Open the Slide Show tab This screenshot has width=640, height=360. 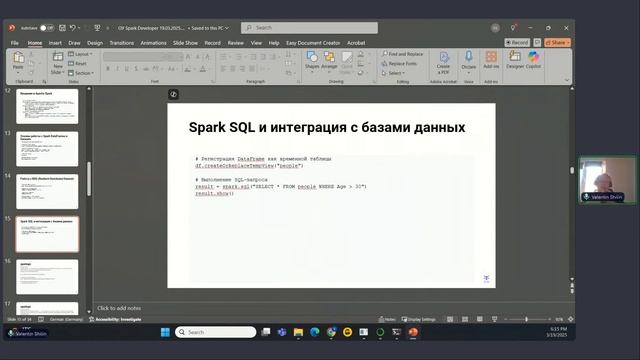coord(185,43)
